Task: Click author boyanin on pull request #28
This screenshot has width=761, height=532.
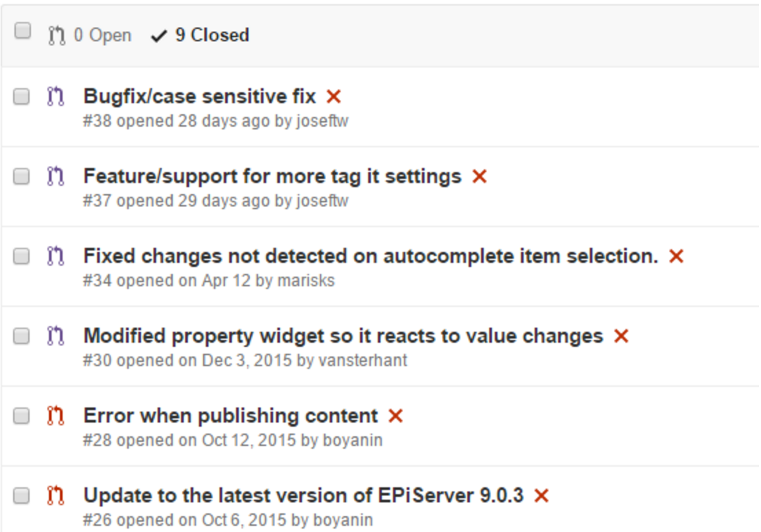Action: pyautogui.click(x=353, y=440)
